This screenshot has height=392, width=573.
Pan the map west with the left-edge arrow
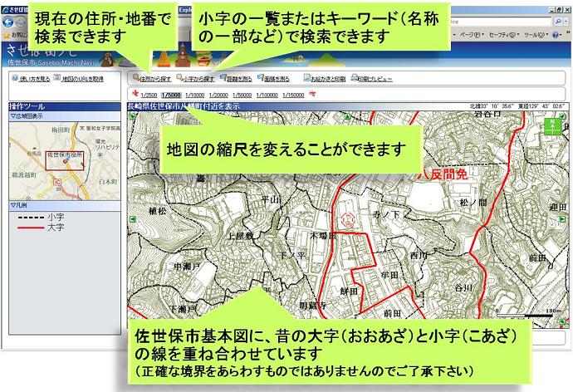[x=132, y=219]
